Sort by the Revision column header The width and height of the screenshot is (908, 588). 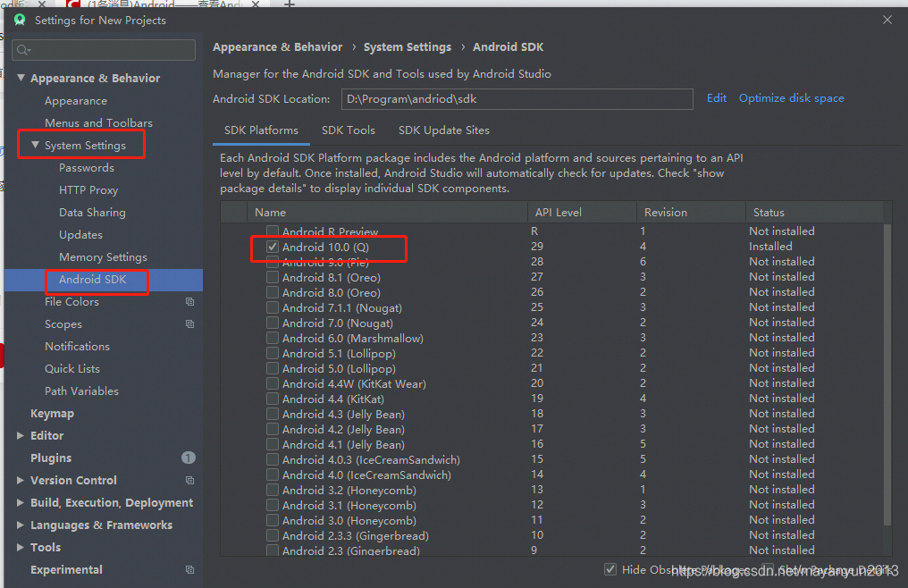point(691,212)
